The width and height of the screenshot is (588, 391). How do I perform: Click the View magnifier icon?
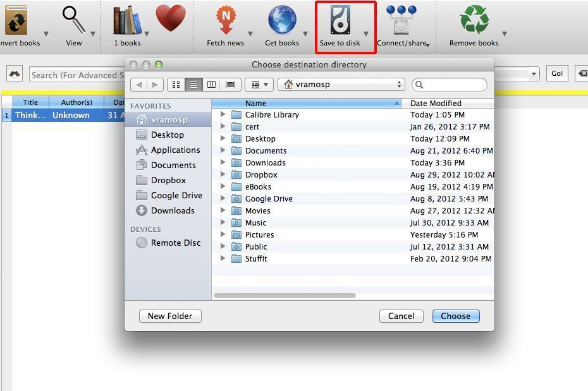tap(74, 21)
